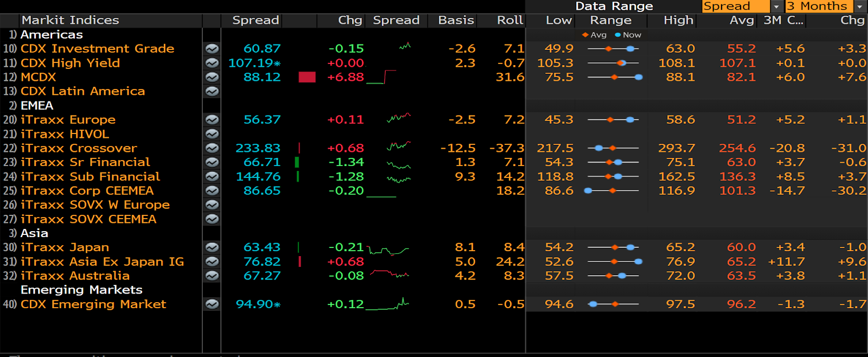Select the 3 Months period field
Screen dimensions: 868x357
(819, 7)
